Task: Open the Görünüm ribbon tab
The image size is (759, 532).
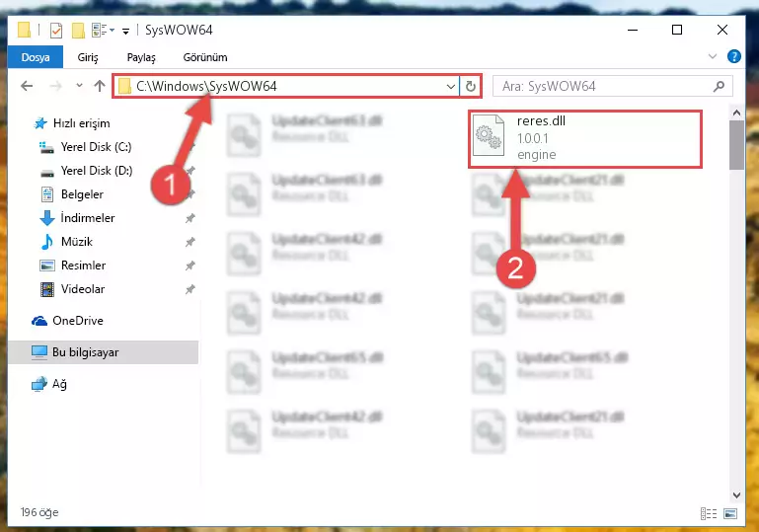Action: pos(205,57)
